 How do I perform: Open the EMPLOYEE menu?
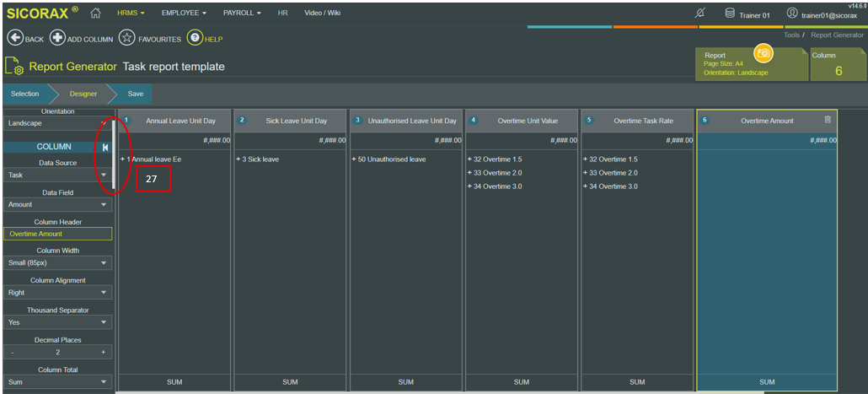coord(184,13)
